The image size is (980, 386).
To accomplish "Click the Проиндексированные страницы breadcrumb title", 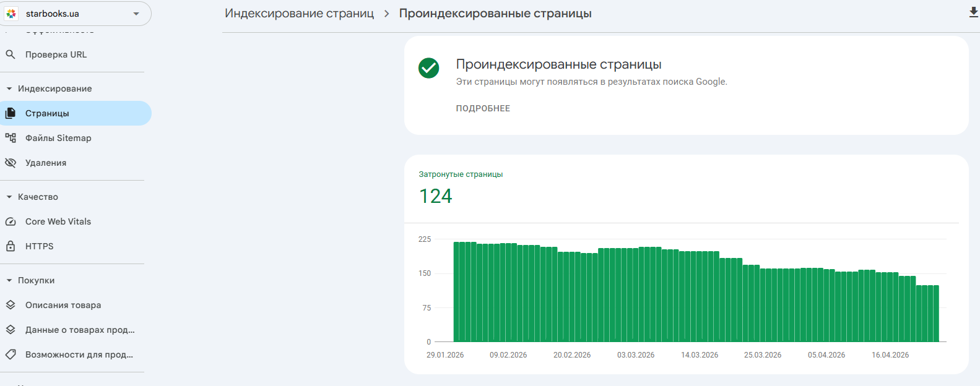I will [x=495, y=13].
